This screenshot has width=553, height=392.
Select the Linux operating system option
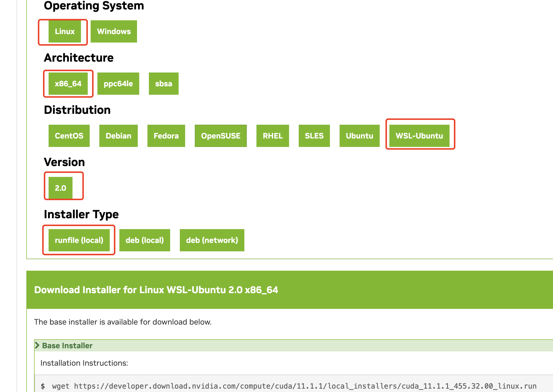[64, 31]
